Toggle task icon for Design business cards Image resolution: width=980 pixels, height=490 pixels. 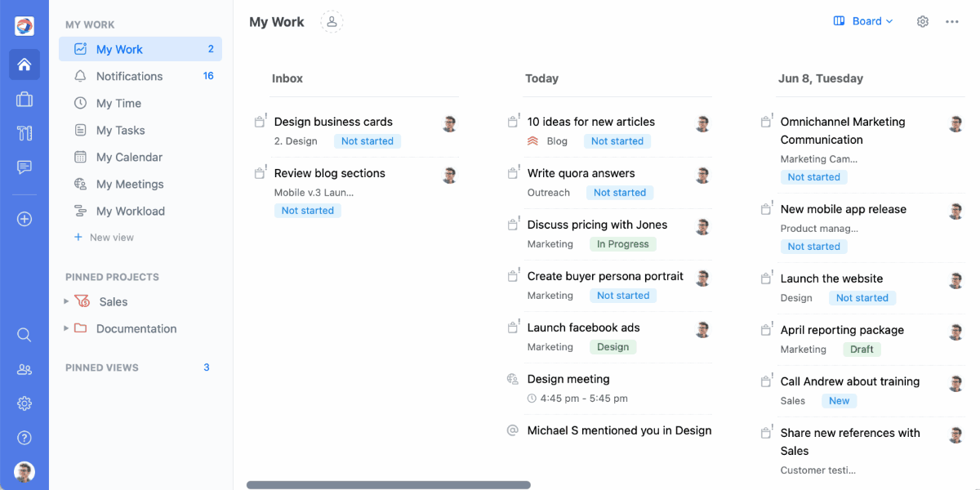tap(260, 122)
